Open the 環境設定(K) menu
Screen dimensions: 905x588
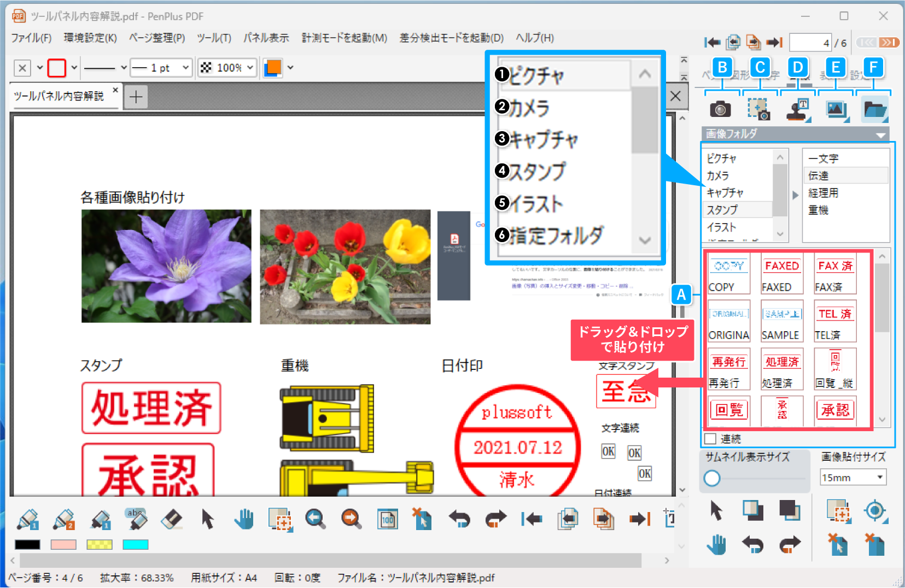pos(90,38)
